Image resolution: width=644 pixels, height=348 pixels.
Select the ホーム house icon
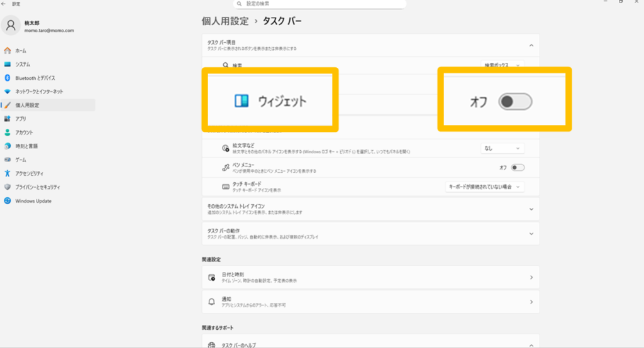8,50
